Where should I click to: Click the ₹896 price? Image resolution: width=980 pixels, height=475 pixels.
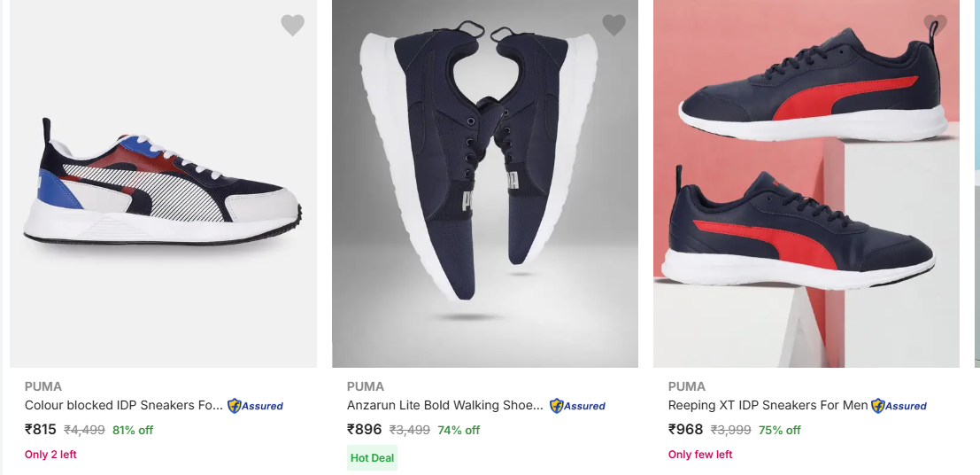point(364,430)
